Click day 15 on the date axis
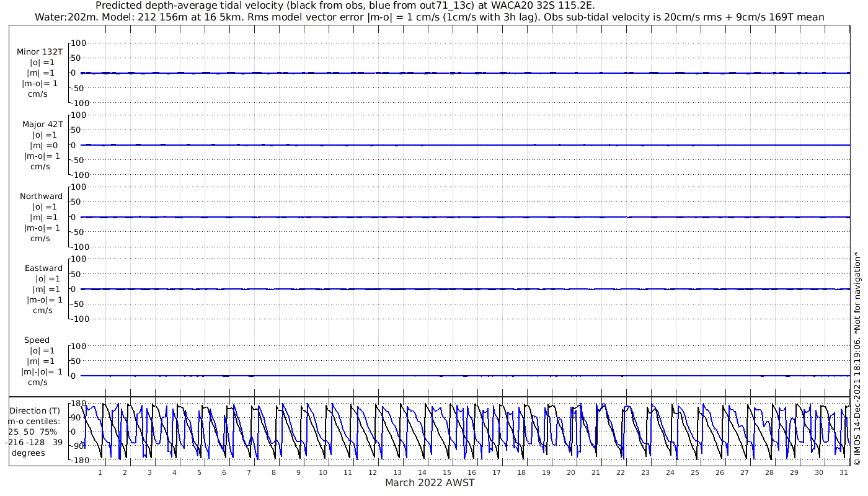 [447, 472]
